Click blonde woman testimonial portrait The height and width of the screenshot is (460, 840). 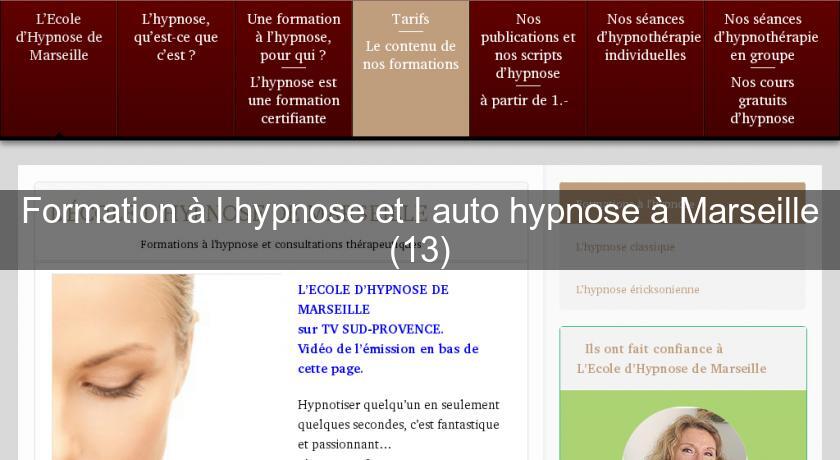[685, 434]
